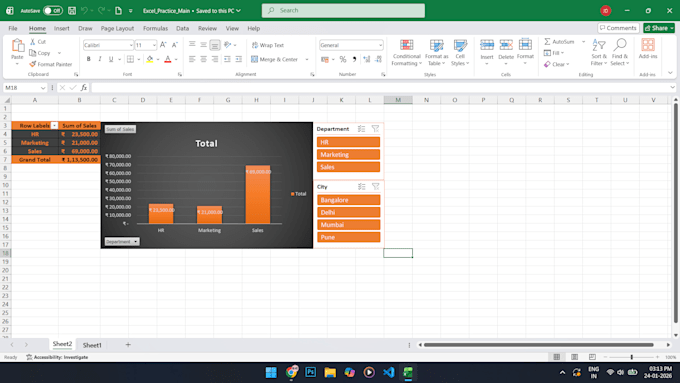Toggle multi-select in Department slicer
The height and width of the screenshot is (383, 680).
361,129
